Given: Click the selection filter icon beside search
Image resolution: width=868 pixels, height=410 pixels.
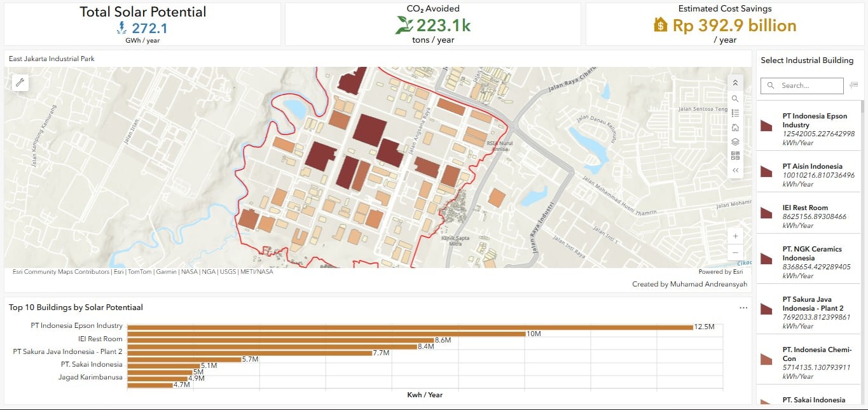Looking at the screenshot, I should tap(853, 85).
